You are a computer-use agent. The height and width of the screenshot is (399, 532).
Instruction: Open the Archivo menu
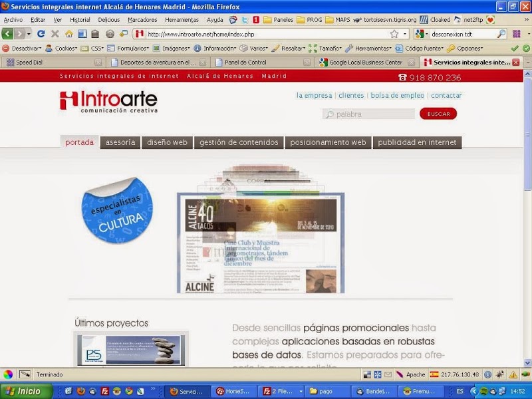[13, 20]
